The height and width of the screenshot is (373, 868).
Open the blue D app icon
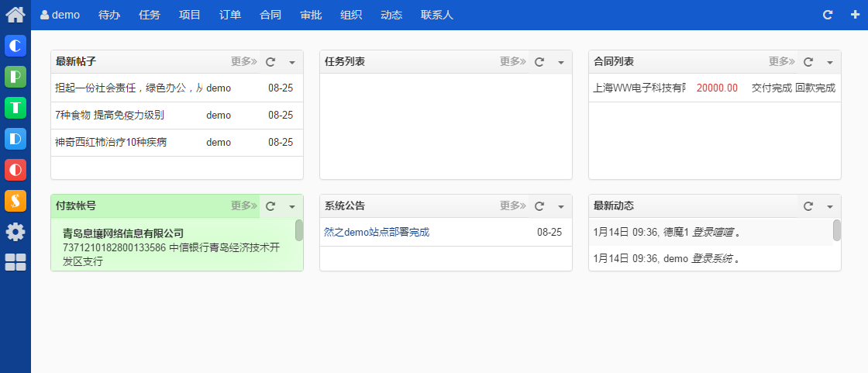tap(15, 139)
